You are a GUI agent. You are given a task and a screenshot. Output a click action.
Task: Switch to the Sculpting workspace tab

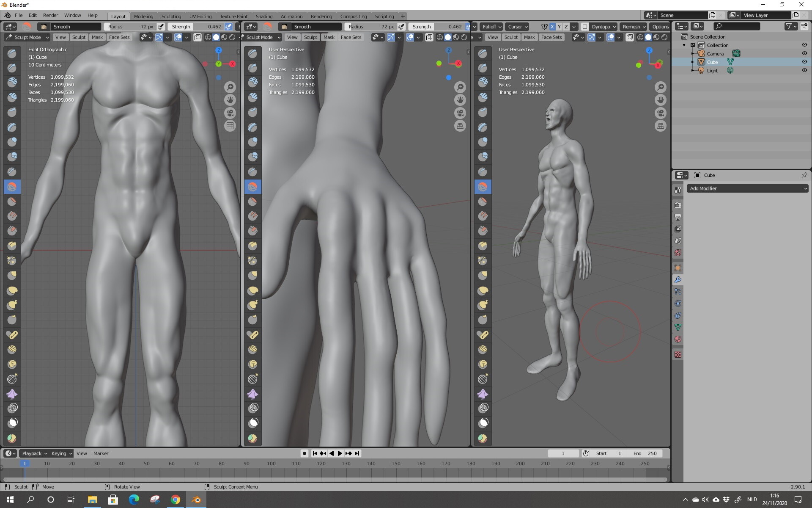[x=171, y=17]
